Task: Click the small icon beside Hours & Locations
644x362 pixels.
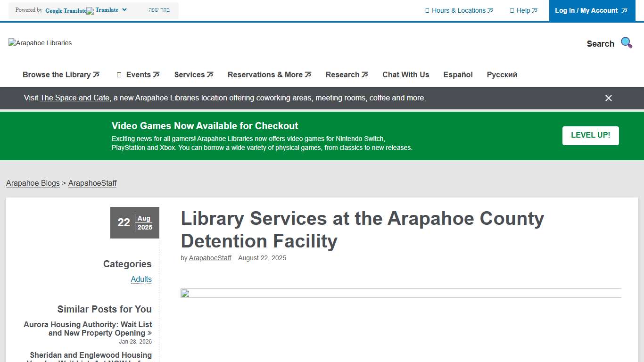Action: [427, 10]
